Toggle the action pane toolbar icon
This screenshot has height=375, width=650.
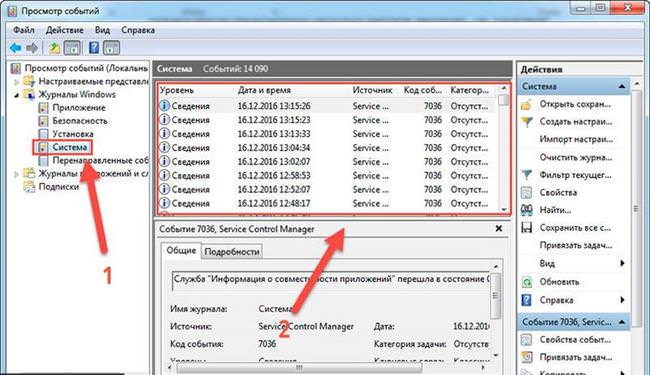[111, 48]
